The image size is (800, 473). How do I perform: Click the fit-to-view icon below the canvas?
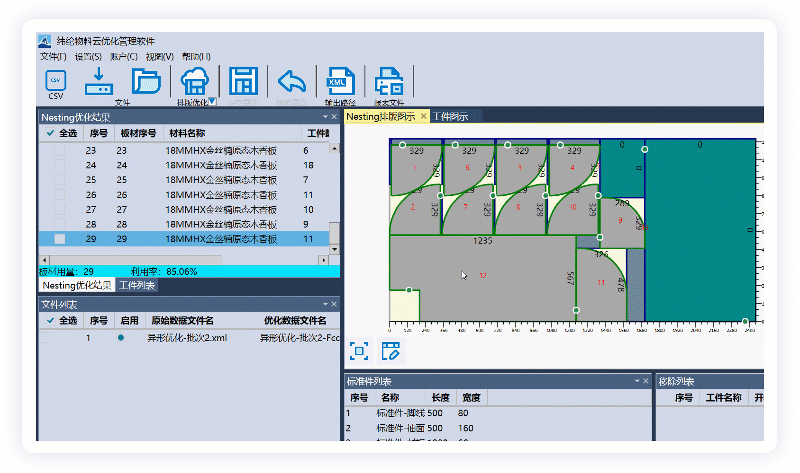click(360, 351)
